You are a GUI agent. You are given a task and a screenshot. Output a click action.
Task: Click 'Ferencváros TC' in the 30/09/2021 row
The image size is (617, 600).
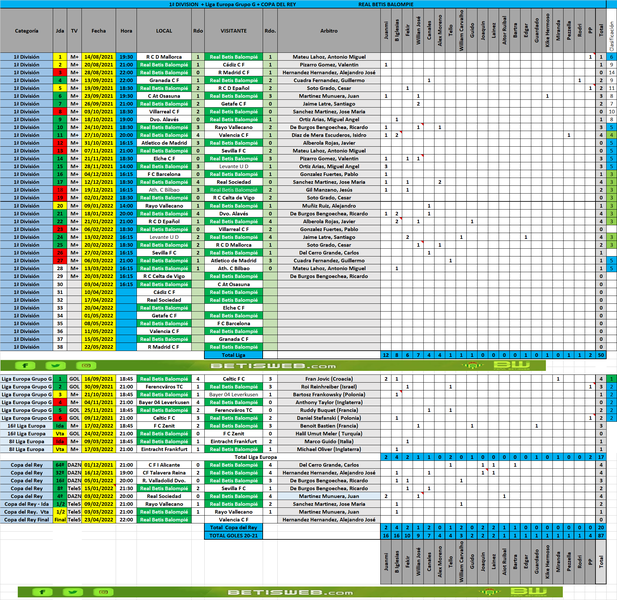coord(164,387)
